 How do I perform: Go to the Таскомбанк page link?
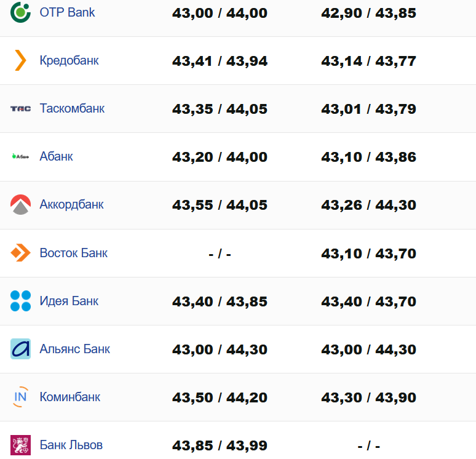tap(72, 108)
